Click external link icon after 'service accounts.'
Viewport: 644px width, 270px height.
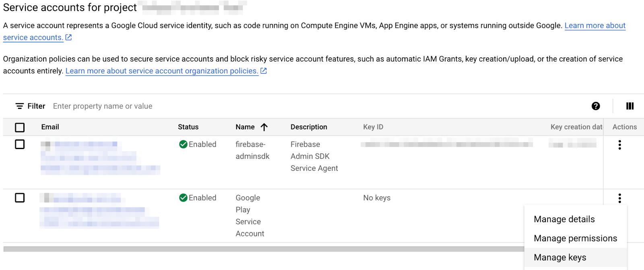click(69, 37)
